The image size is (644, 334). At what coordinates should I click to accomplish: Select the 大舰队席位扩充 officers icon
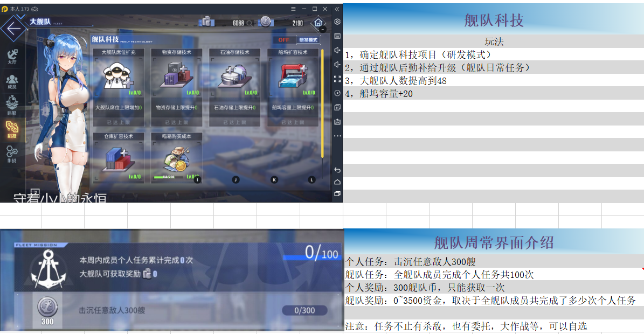coord(118,75)
